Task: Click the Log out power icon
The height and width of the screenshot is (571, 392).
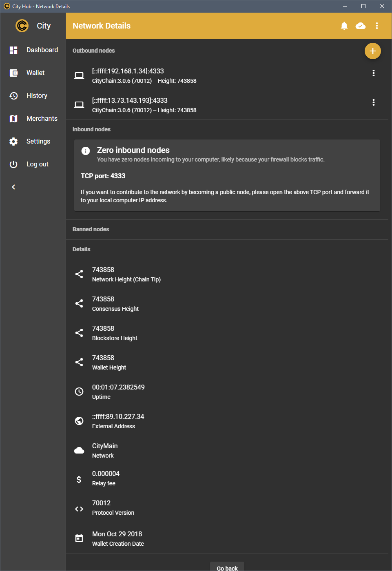Action: pyautogui.click(x=13, y=164)
